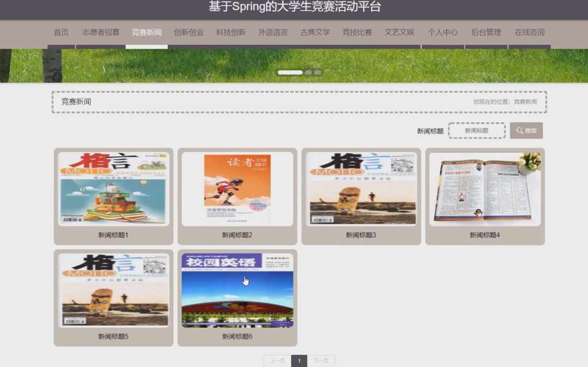Click the 搜索 search button

526,131
